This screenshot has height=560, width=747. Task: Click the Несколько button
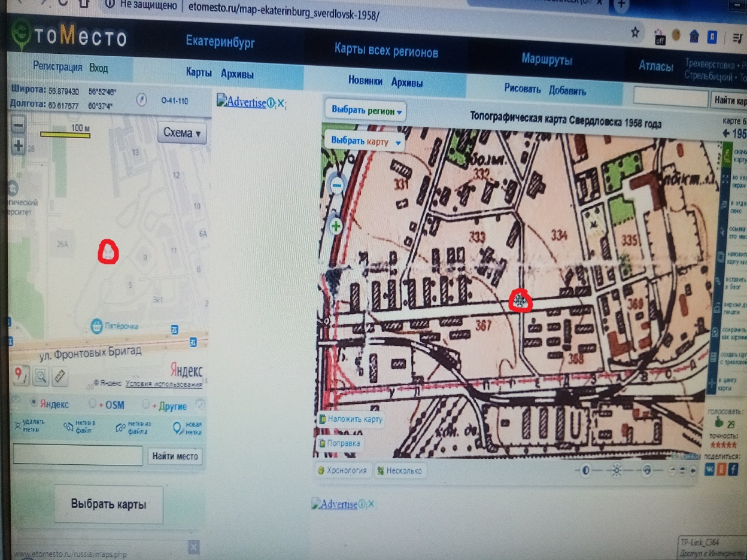tap(399, 471)
